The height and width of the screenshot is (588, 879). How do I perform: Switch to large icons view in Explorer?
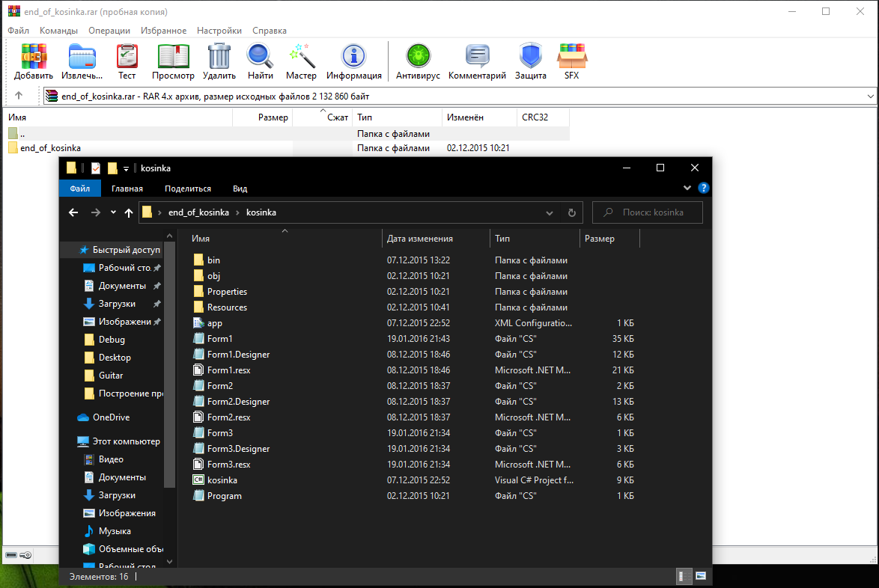pyautogui.click(x=701, y=576)
